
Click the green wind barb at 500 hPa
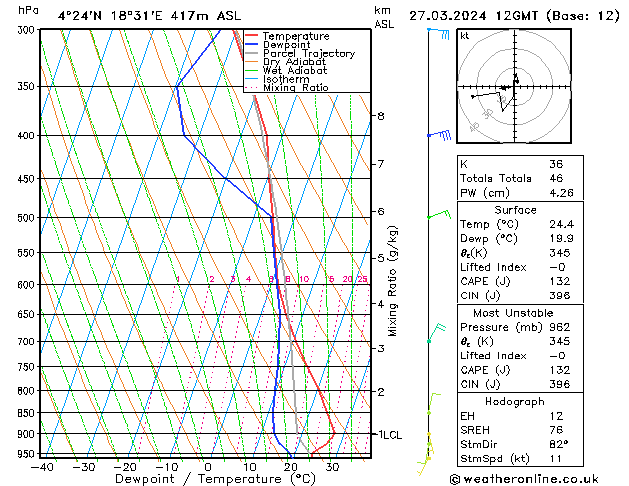(x=439, y=214)
